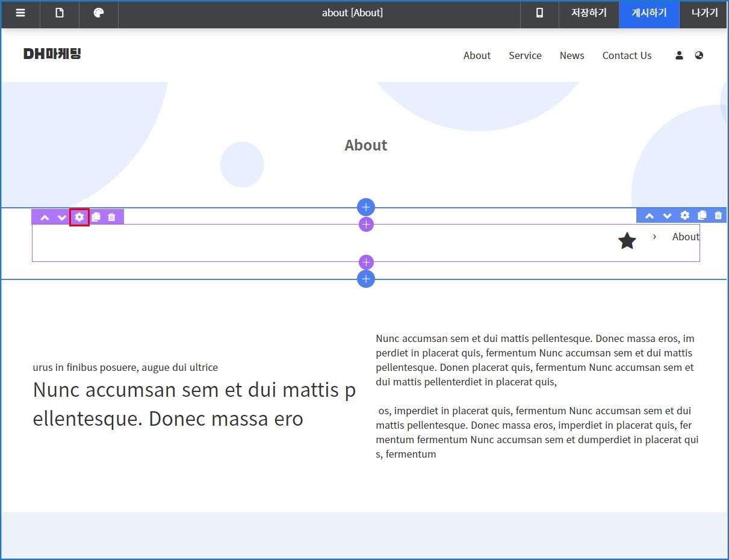This screenshot has width=729, height=560.
Task: Move purple block up with chevron
Action: tap(45, 217)
